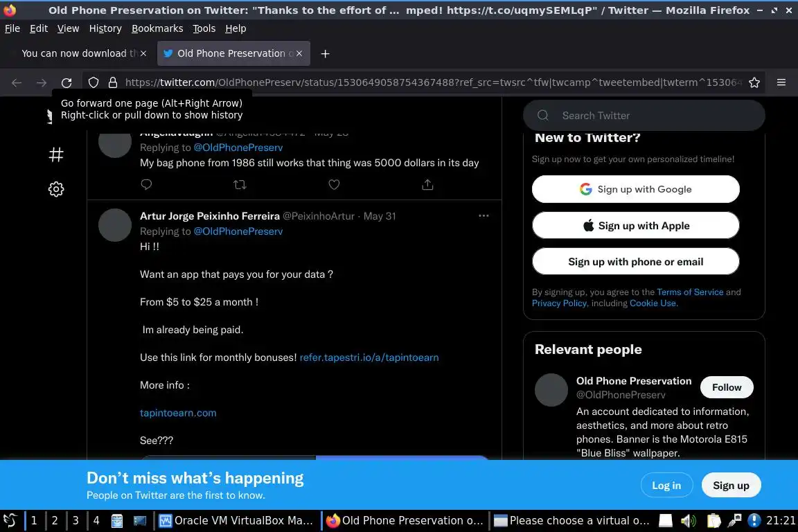Viewport: 798px width, 532px height.
Task: Open the terminal launcher in taskbar
Action: pos(139,520)
